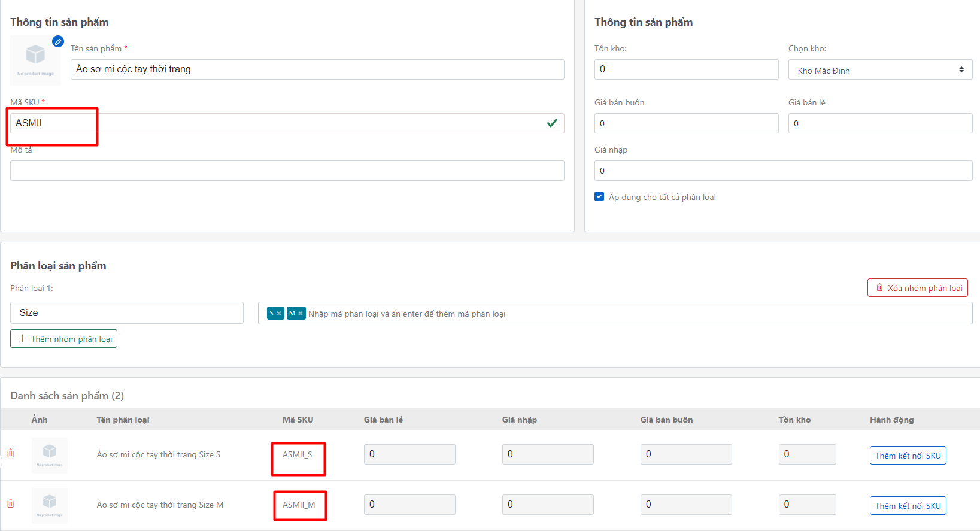The height and width of the screenshot is (531, 980).
Task: Click the Tên phân loại column header
Action: (123, 420)
